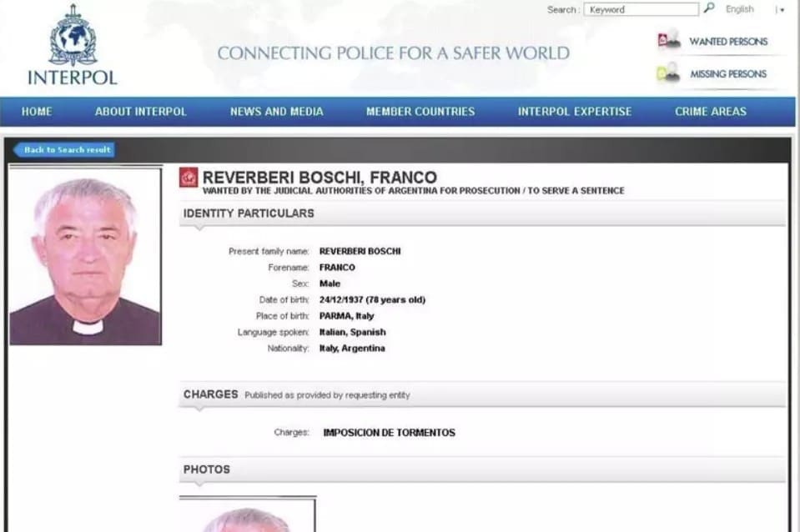Open the ABOUT INTERPOL menu

[x=141, y=112]
